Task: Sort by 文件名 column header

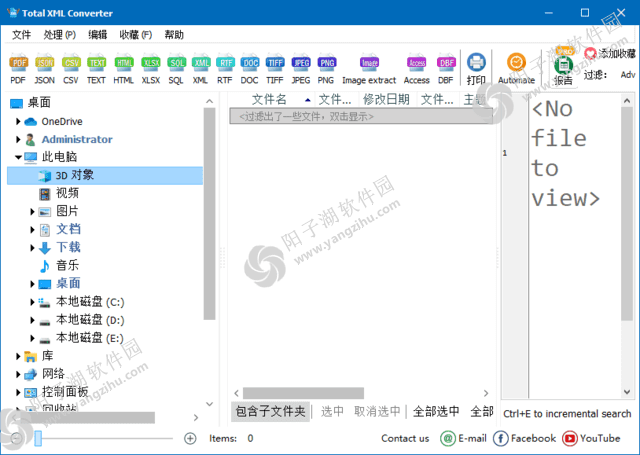Action: click(269, 99)
